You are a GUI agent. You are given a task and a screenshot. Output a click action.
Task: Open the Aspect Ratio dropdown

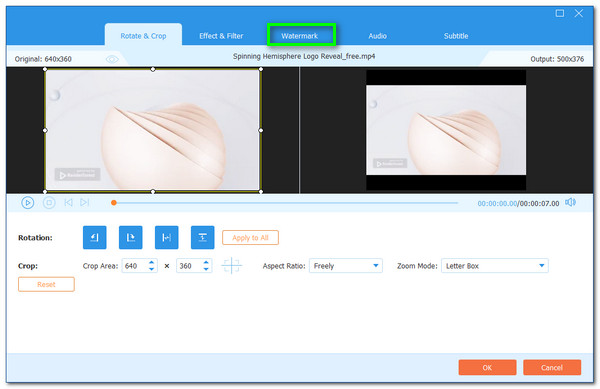click(346, 266)
